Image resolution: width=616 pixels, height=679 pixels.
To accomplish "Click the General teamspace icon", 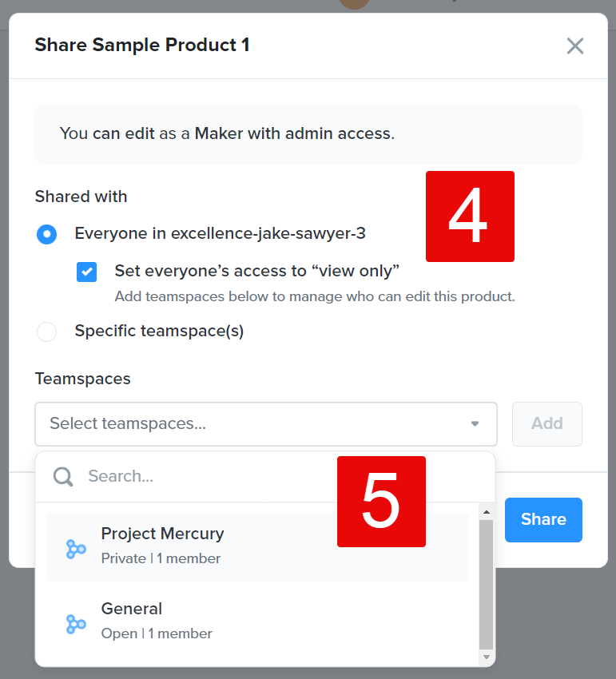I will (76, 624).
